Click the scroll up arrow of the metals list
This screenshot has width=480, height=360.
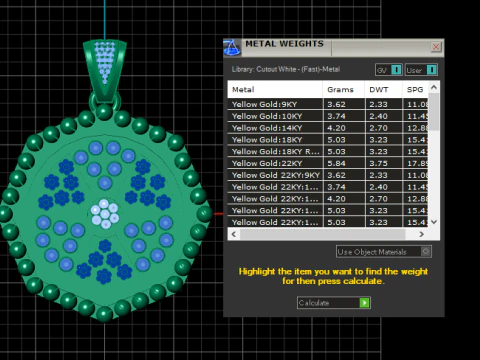(x=434, y=87)
